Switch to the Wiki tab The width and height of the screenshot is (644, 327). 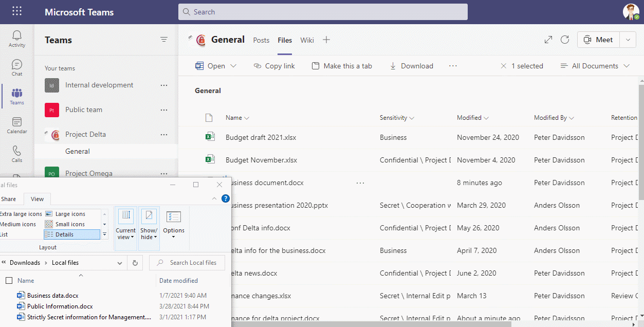click(x=307, y=40)
